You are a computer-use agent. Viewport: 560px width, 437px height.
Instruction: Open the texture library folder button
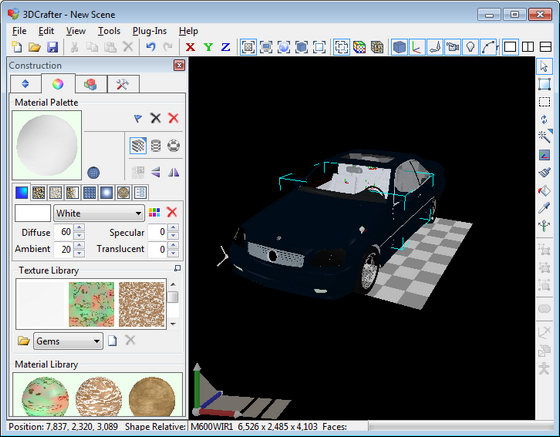24,341
